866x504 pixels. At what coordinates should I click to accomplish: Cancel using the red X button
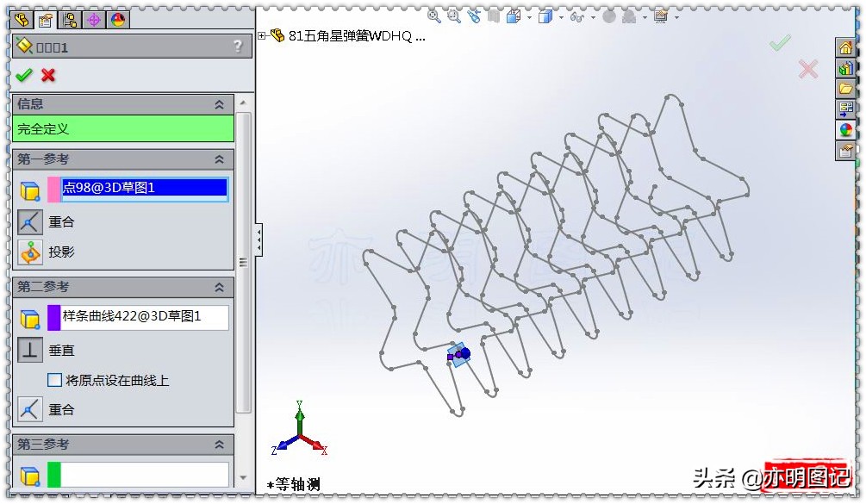[48, 75]
